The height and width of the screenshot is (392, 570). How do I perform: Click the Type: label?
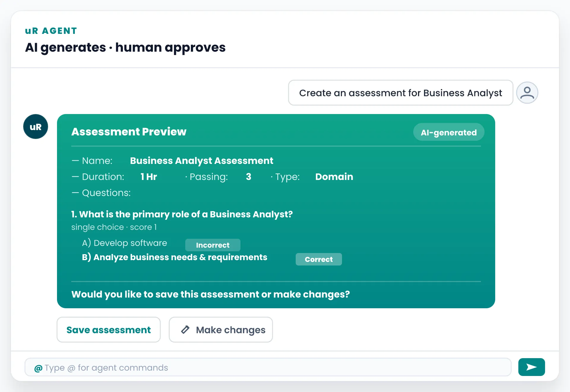tap(287, 177)
